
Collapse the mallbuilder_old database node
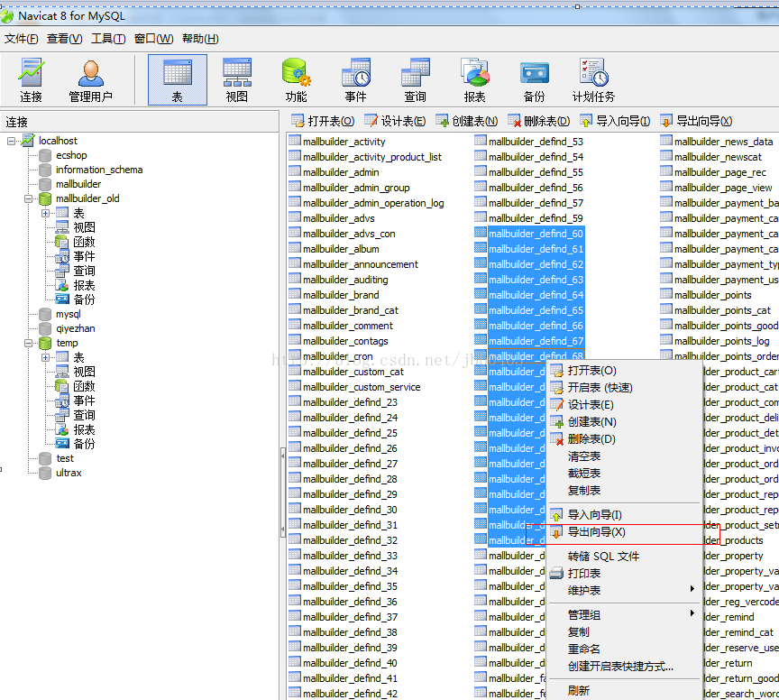(x=28, y=198)
